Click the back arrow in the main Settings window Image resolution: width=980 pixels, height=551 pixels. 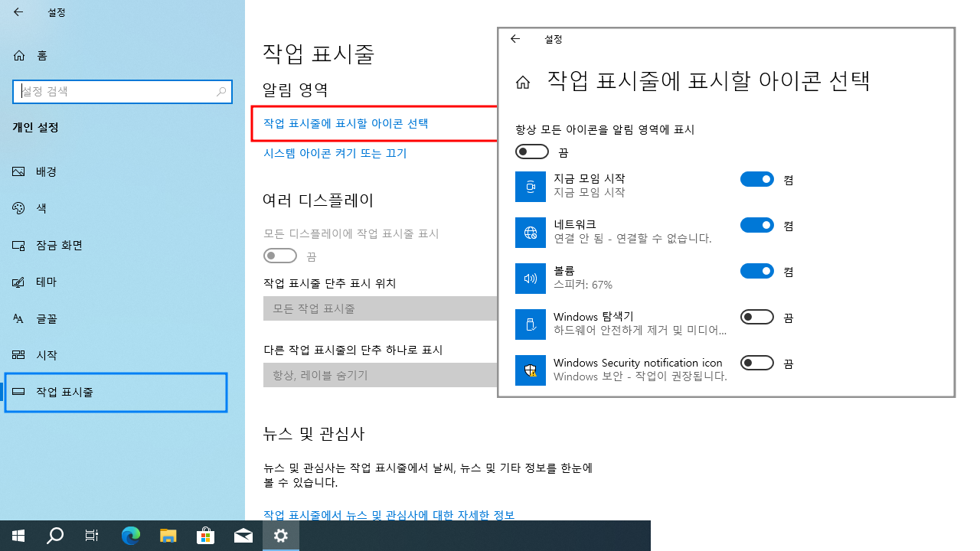[x=18, y=12]
